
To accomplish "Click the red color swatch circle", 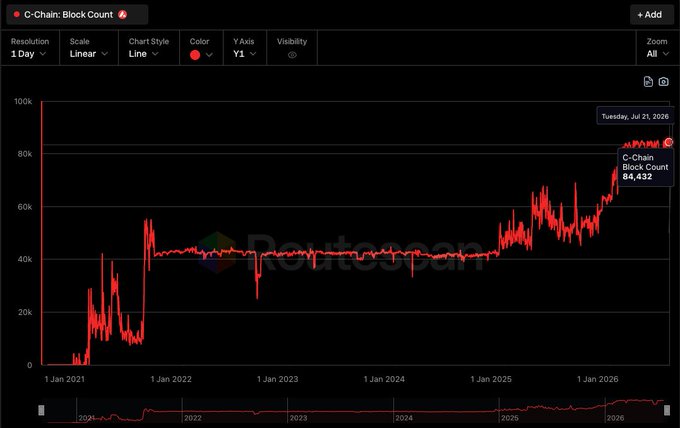I will point(195,55).
